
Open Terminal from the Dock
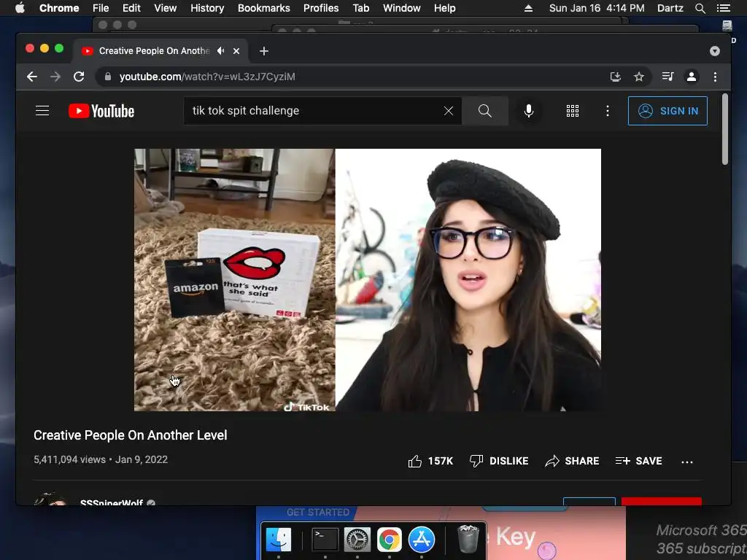(325, 540)
